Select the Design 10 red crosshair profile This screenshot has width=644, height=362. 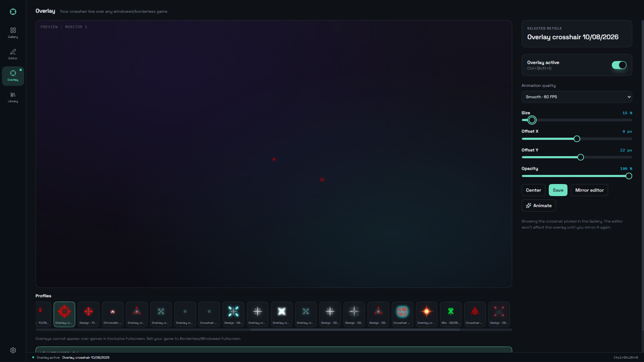coord(88,314)
